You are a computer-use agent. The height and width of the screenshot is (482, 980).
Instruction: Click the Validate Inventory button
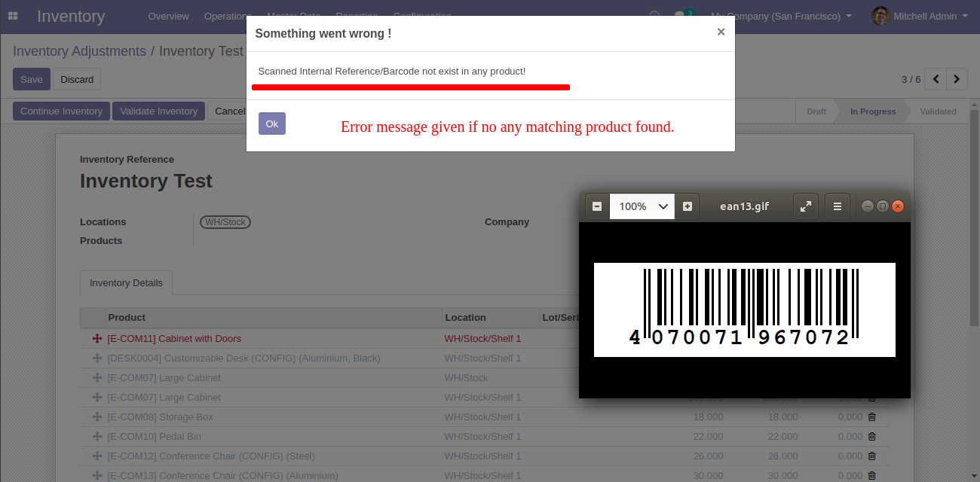point(158,111)
